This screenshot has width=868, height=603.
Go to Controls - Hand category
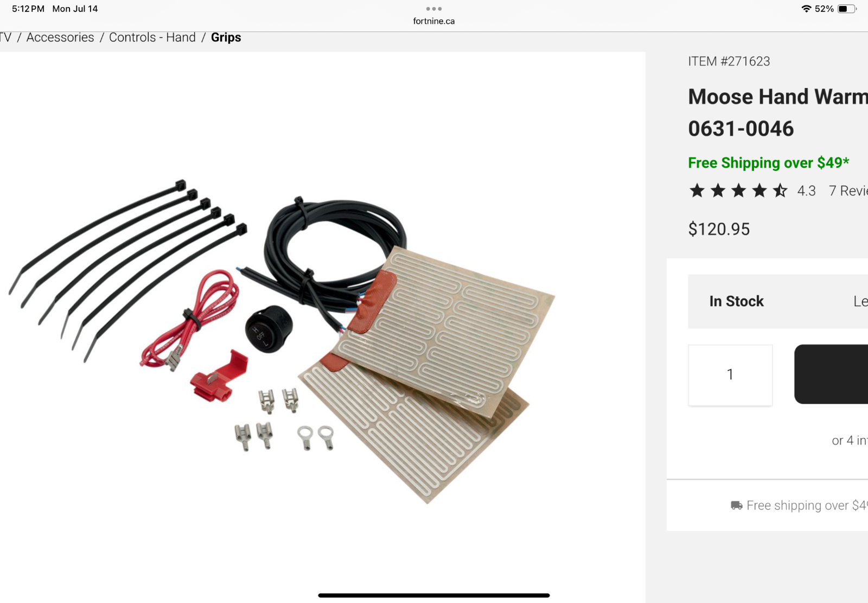[152, 37]
